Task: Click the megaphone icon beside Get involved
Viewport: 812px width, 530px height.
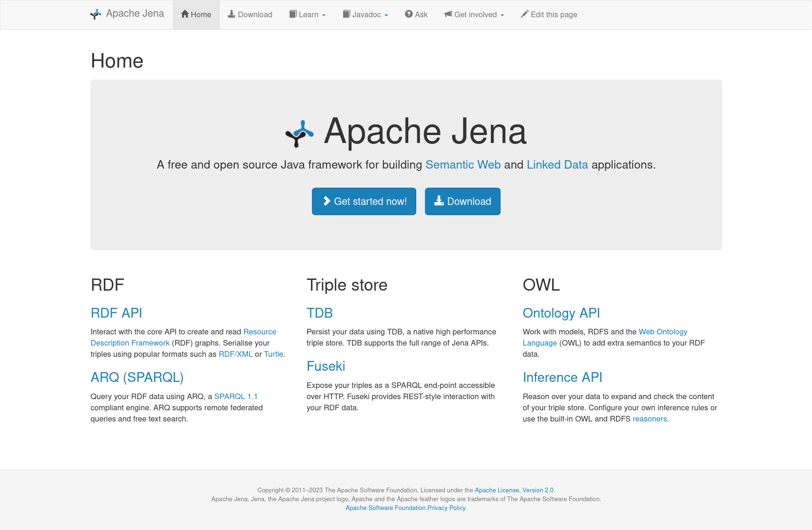Action: point(448,14)
